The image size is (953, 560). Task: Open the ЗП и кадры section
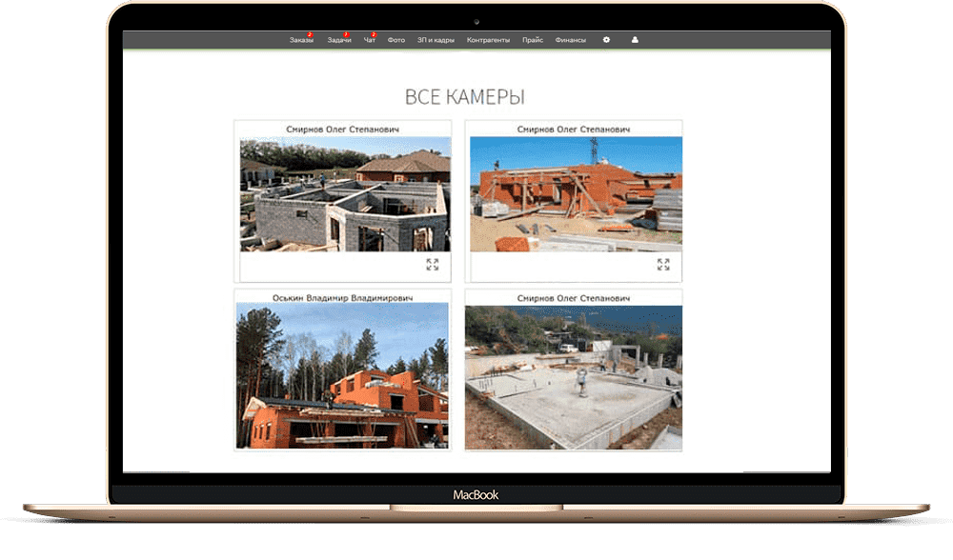pyautogui.click(x=436, y=41)
